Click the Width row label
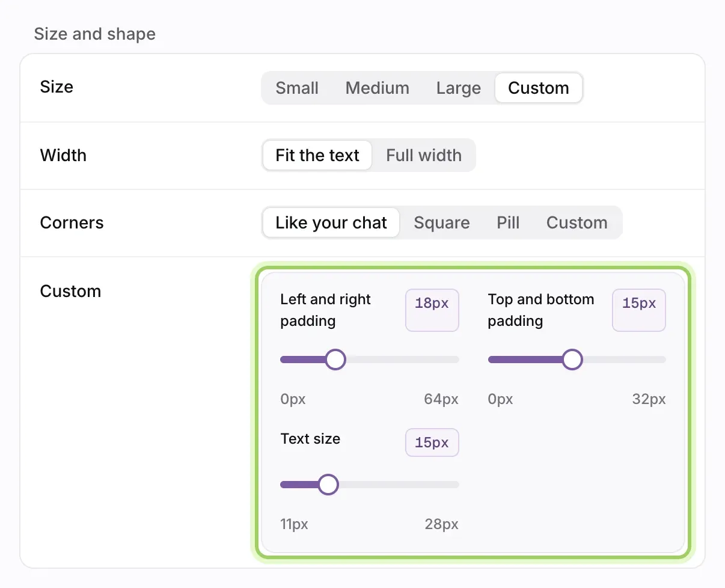 pyautogui.click(x=63, y=155)
